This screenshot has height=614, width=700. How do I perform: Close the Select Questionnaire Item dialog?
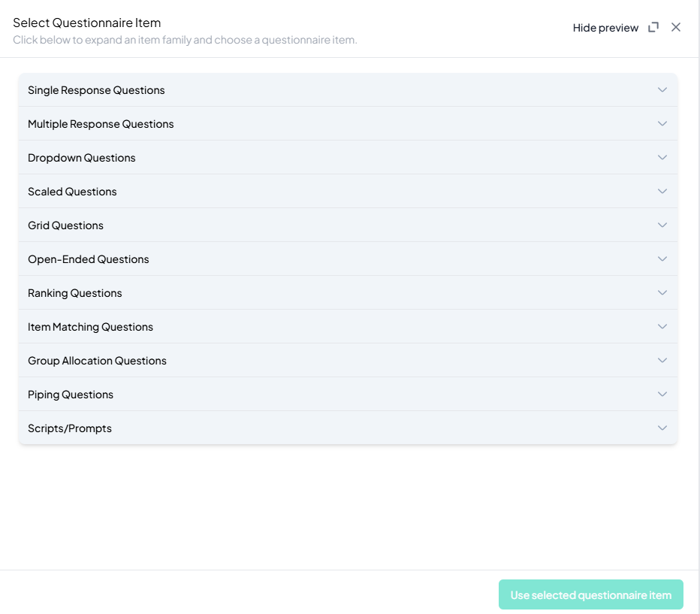pos(676,27)
